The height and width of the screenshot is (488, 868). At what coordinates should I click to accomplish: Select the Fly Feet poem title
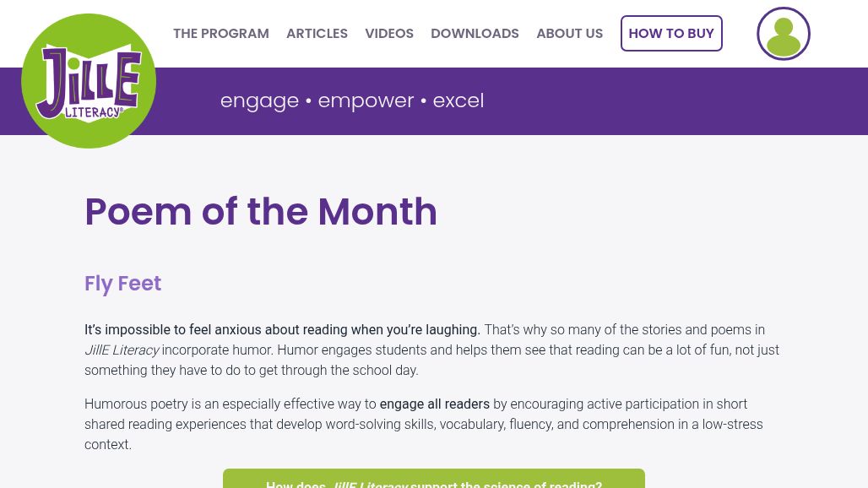[x=122, y=284]
